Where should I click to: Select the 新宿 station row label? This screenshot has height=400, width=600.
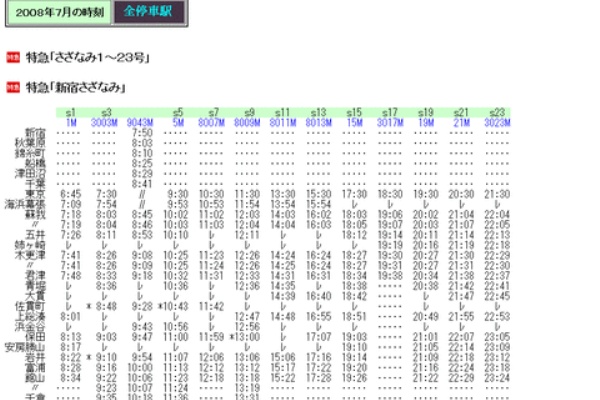coord(35,133)
